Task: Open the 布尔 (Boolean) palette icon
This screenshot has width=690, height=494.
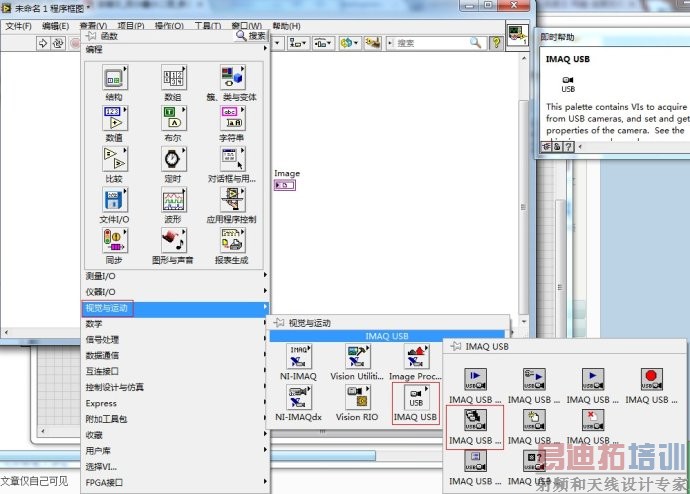Action: [x=173, y=118]
